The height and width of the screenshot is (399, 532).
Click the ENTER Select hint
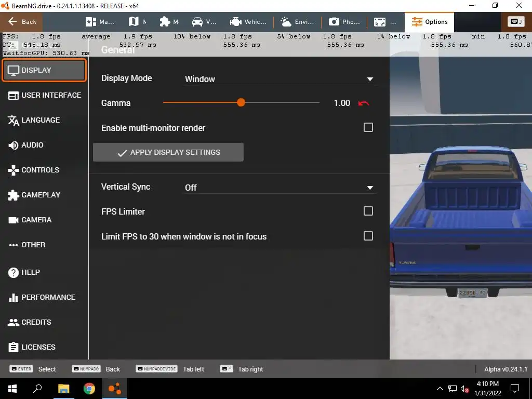point(33,369)
